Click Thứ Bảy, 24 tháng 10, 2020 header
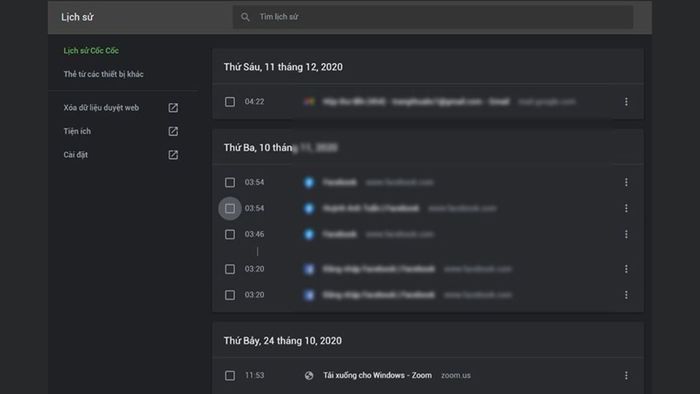 tap(283, 341)
